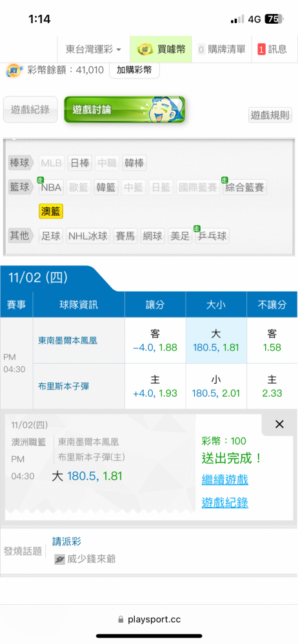The image size is (298, 644).
Task: Expand the 東台灣運彩 dropdown
Action: (94, 50)
